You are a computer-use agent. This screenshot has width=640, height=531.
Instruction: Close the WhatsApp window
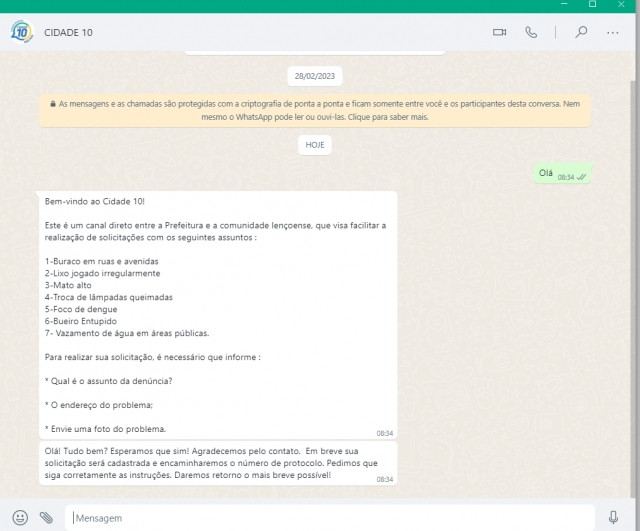coord(621,4)
